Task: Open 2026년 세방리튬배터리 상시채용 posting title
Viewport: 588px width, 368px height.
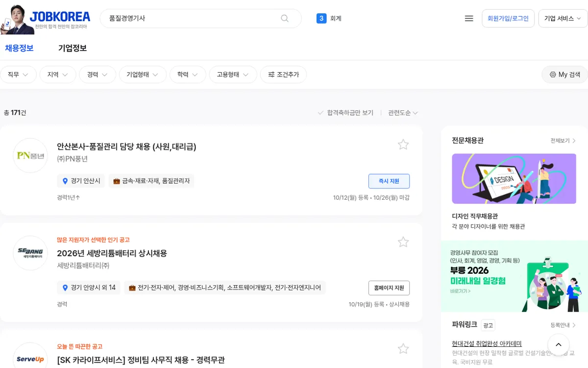Action: 112,253
